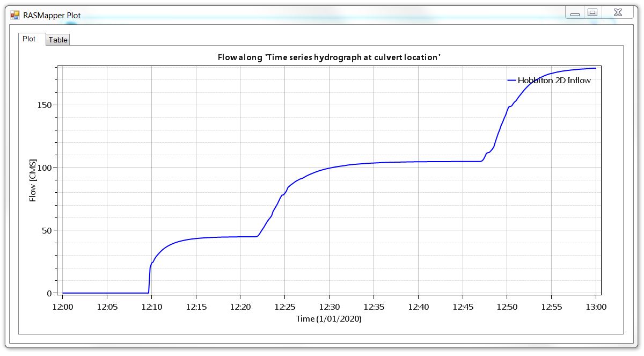Select the Plot tab
The width and height of the screenshot is (644, 356).
tap(30, 39)
